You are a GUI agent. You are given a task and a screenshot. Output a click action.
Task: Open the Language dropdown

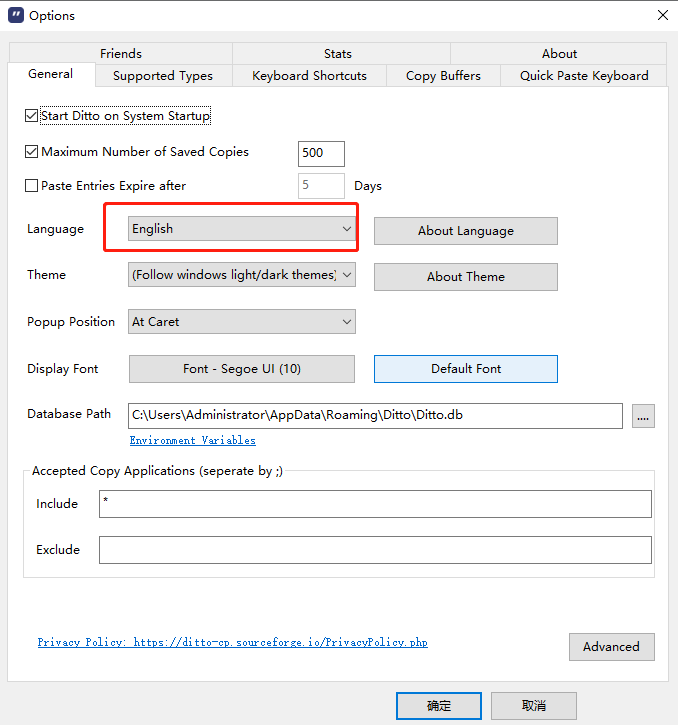[242, 229]
